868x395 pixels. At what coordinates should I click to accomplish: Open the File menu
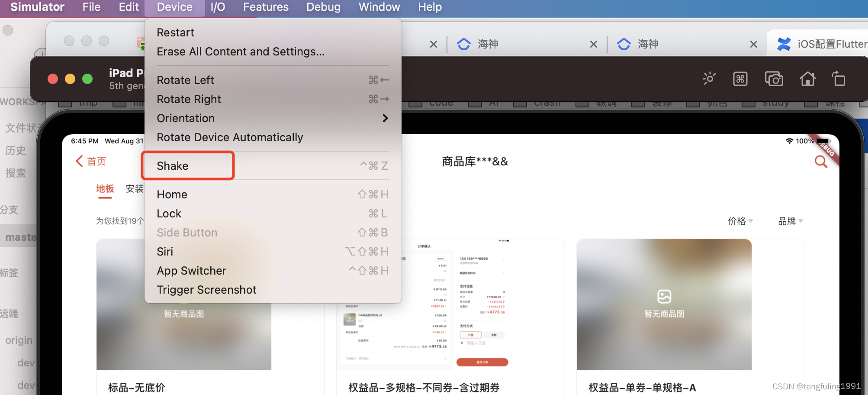click(x=91, y=7)
